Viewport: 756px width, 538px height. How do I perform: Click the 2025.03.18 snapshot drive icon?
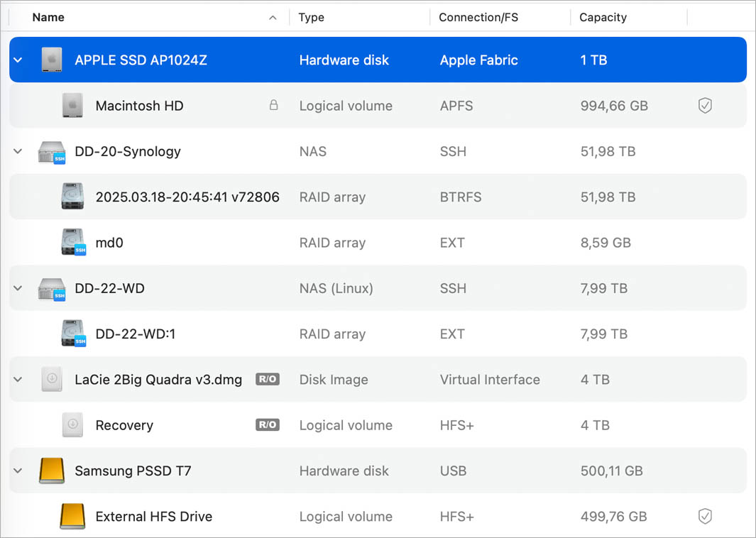click(71, 197)
